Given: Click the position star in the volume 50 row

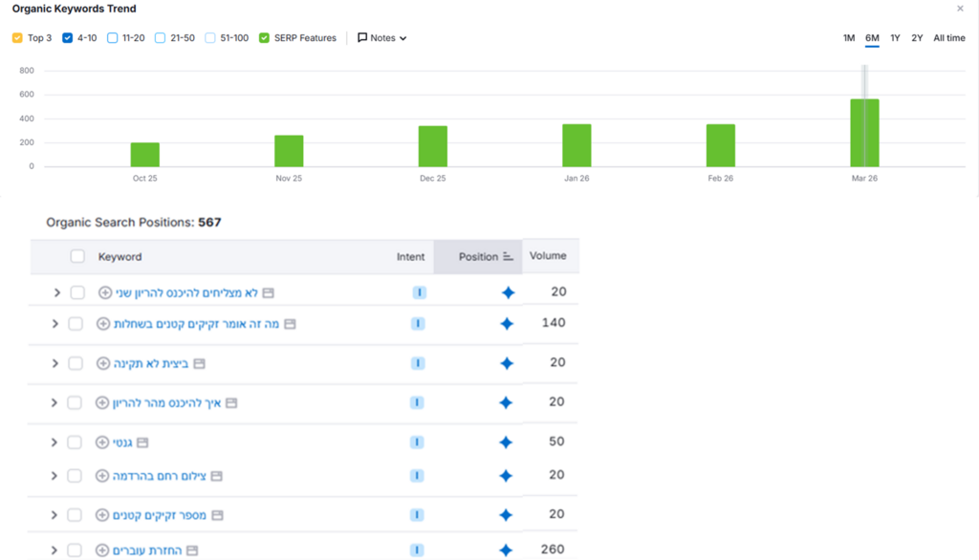Looking at the screenshot, I should (x=508, y=442).
